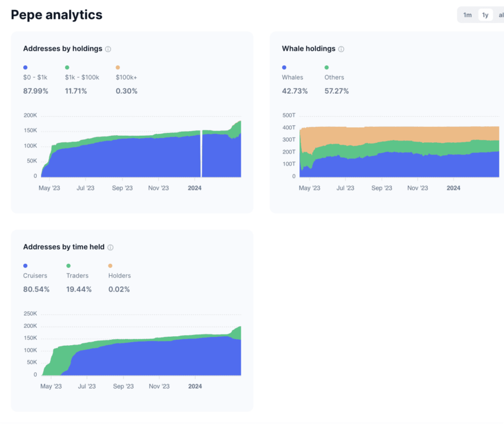The width and height of the screenshot is (504, 424).
Task: Switch time range to 1y
Action: [485, 15]
